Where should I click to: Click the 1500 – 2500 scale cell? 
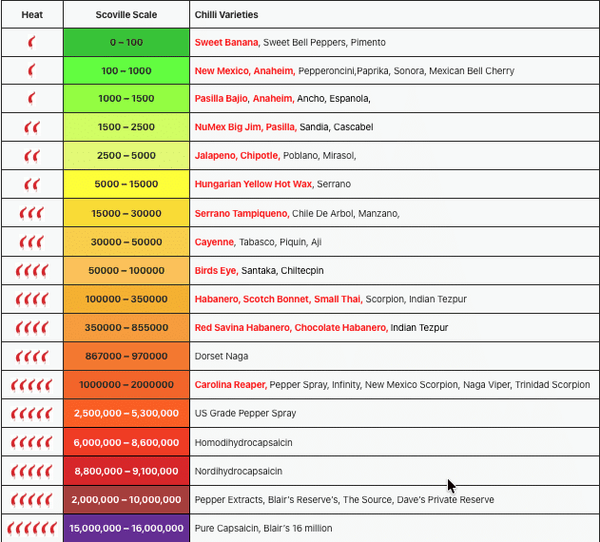(x=126, y=127)
